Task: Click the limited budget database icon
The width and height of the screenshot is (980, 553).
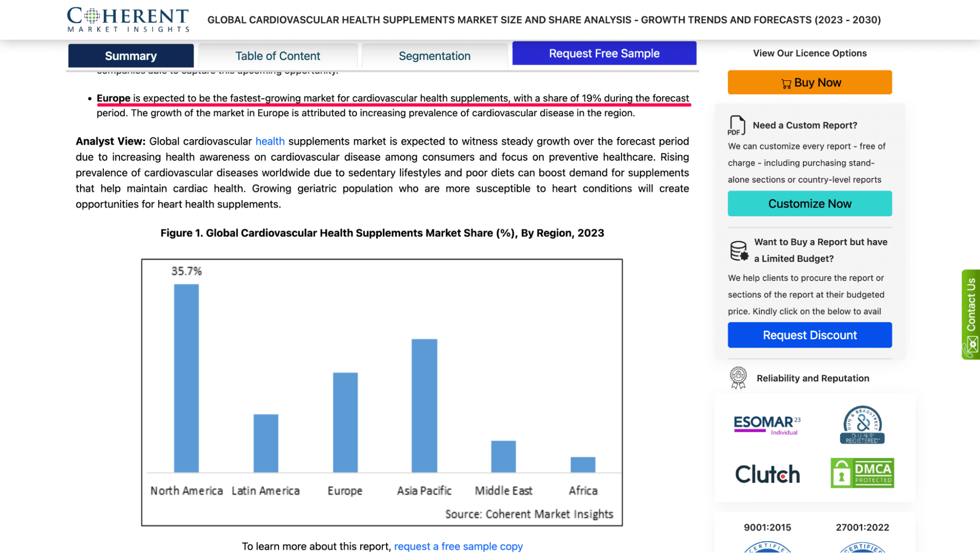Action: pyautogui.click(x=739, y=251)
